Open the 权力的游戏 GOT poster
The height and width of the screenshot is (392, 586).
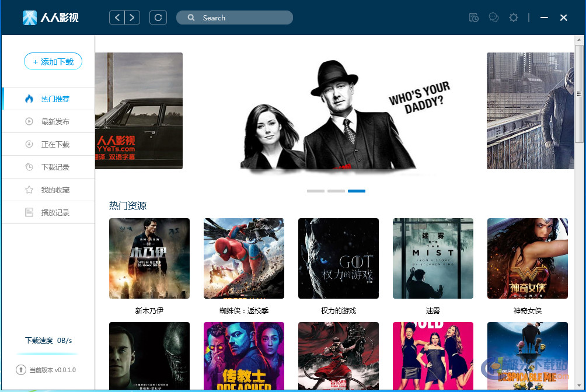coord(339,258)
